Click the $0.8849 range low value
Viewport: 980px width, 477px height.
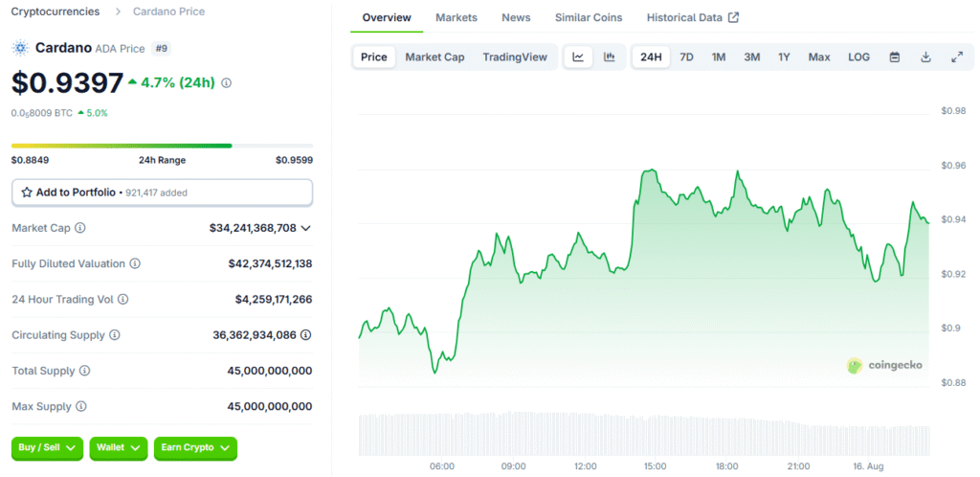point(30,160)
